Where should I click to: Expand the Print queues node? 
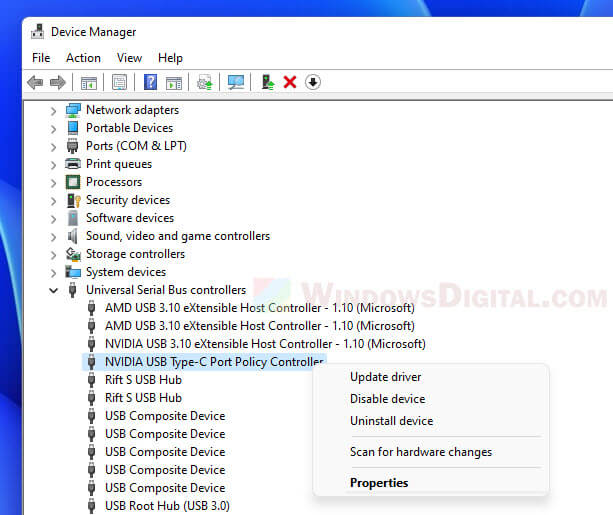[54, 165]
